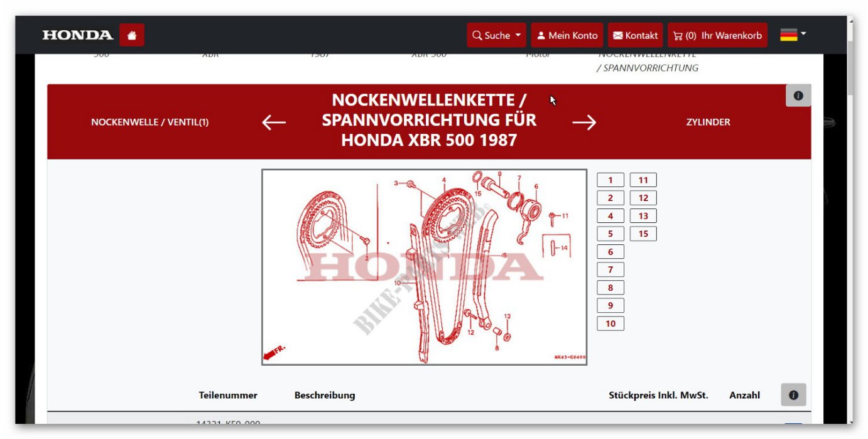Go to Nockenwelle / Ventil(1) page
868x439 pixels.
click(149, 122)
